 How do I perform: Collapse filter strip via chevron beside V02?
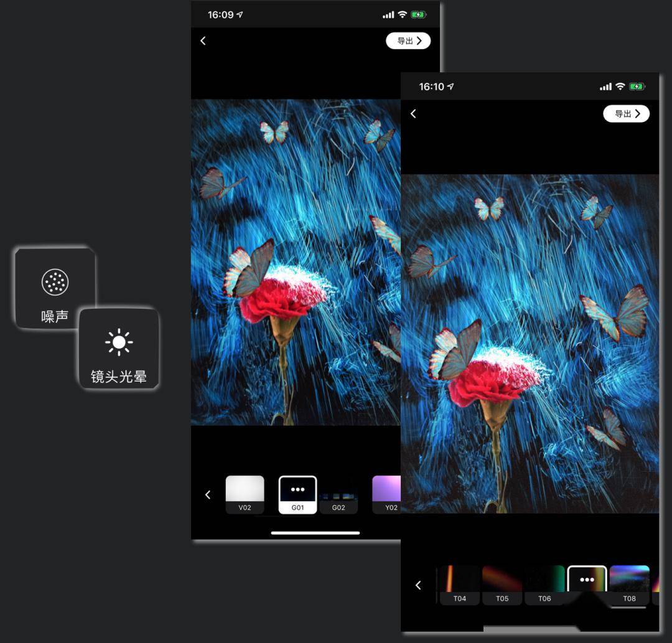click(x=208, y=495)
